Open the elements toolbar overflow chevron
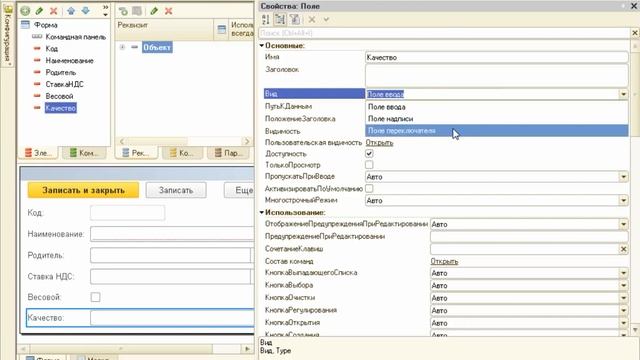This screenshot has width=640, height=360. click(105, 11)
